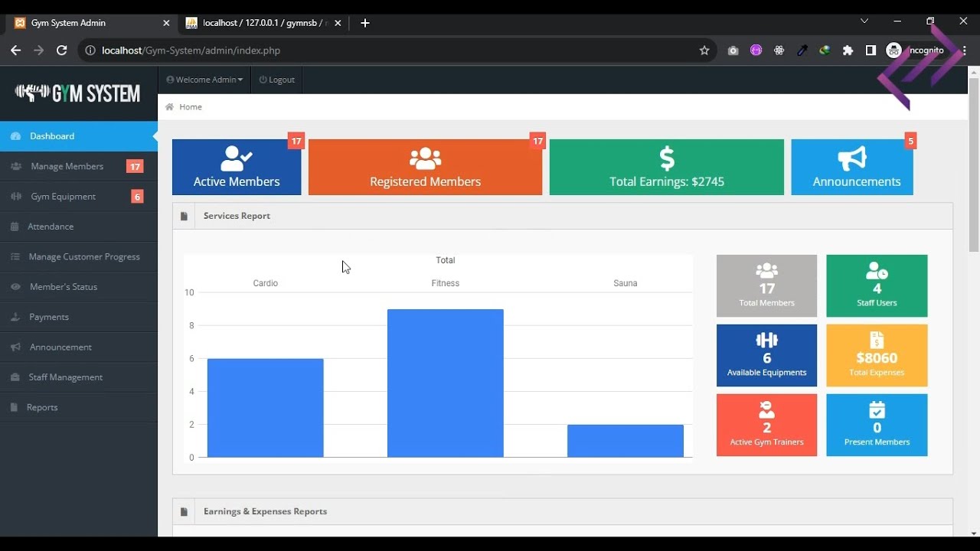
Task: Click the Fitness bar in chart
Action: (446, 383)
